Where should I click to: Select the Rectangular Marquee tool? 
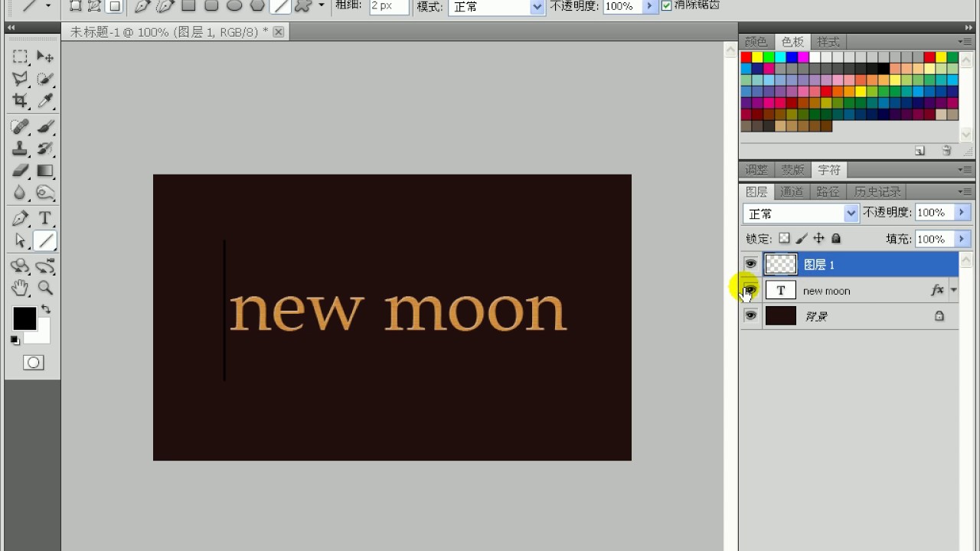coord(20,57)
